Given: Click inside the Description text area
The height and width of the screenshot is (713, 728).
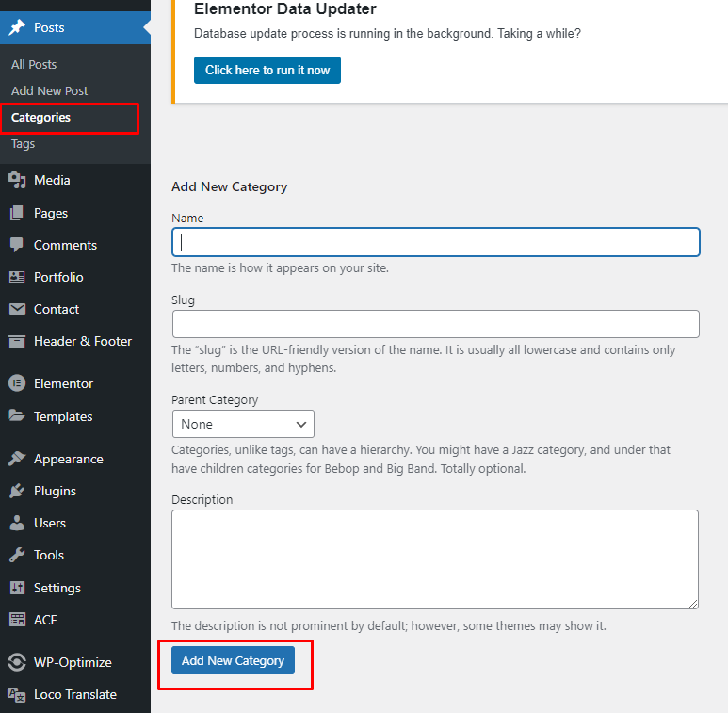Looking at the screenshot, I should [435, 559].
